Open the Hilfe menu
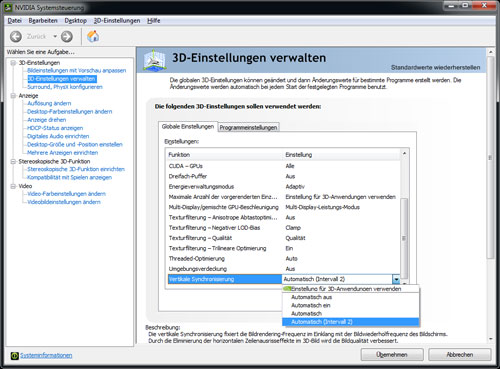Image resolution: width=500 pixels, height=369 pixels. pyautogui.click(x=154, y=21)
